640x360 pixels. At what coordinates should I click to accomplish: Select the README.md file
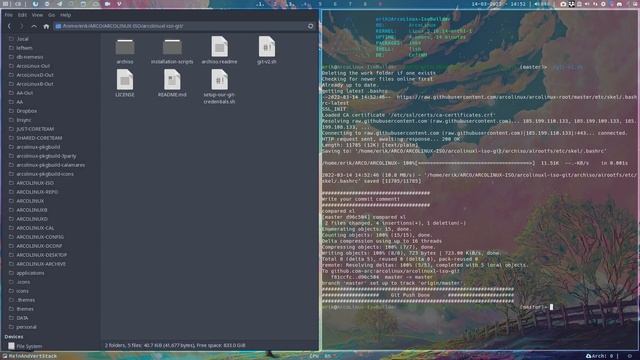click(x=172, y=80)
